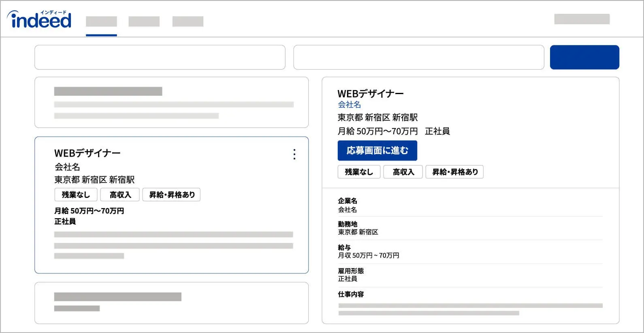Focus the location search input field

[419, 57]
